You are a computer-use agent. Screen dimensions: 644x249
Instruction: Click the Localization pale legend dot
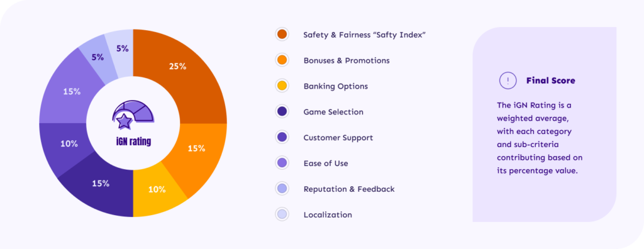point(282,214)
